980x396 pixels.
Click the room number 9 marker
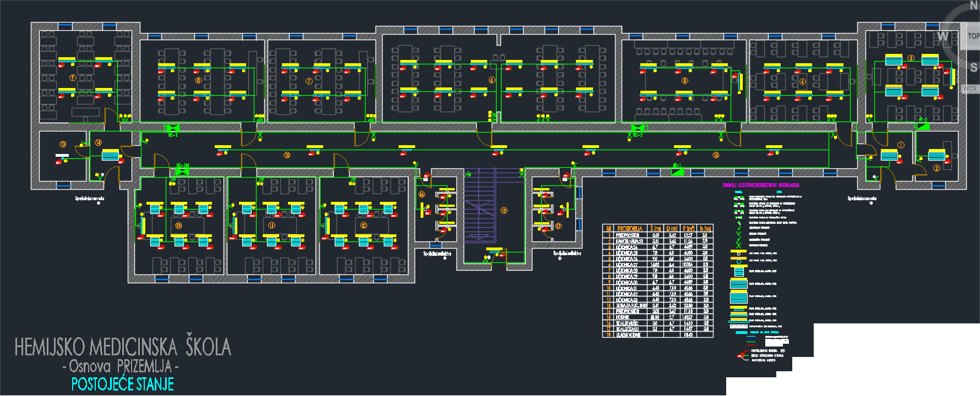(x=72, y=78)
